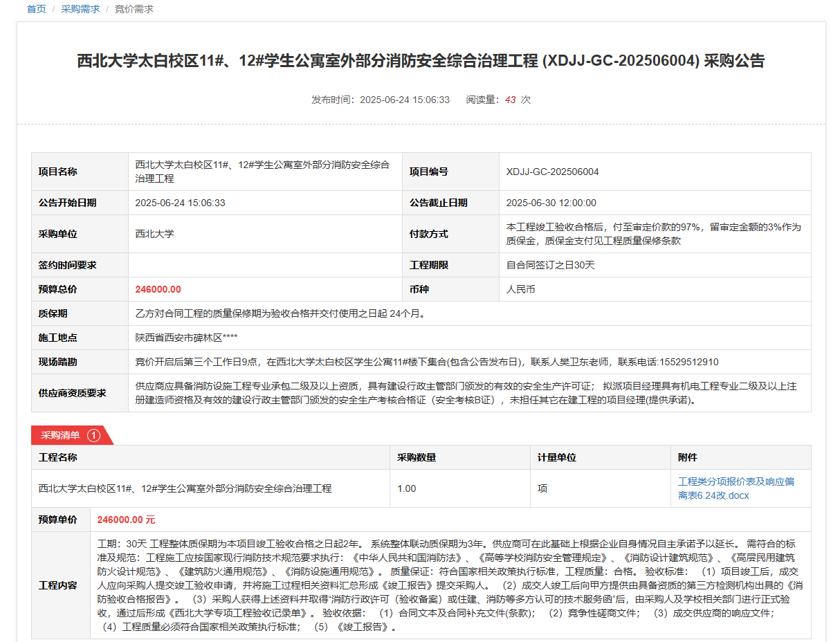Download the 工程类分项报价表及响应偏离表 docx attachment
The width and height of the screenshot is (840, 642).
coord(736,488)
